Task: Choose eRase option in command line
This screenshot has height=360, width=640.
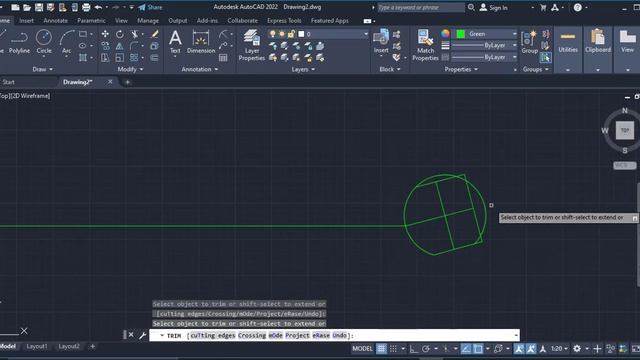Action: tap(321, 336)
